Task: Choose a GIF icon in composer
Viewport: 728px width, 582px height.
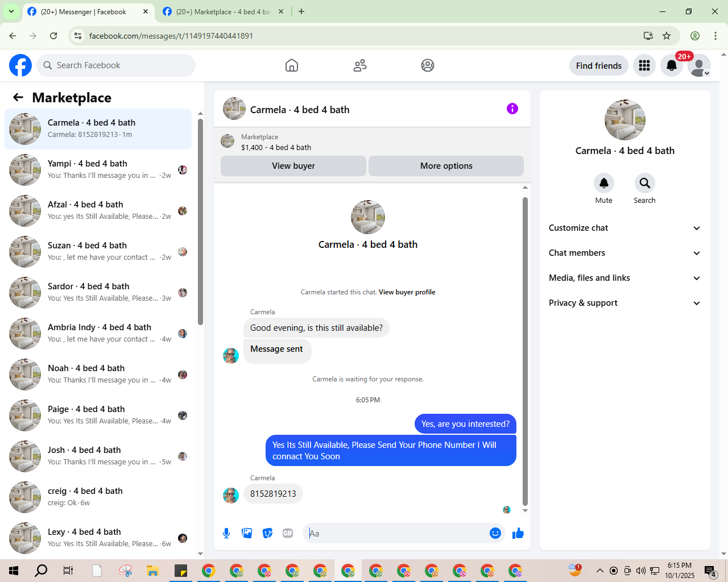Action: point(288,533)
